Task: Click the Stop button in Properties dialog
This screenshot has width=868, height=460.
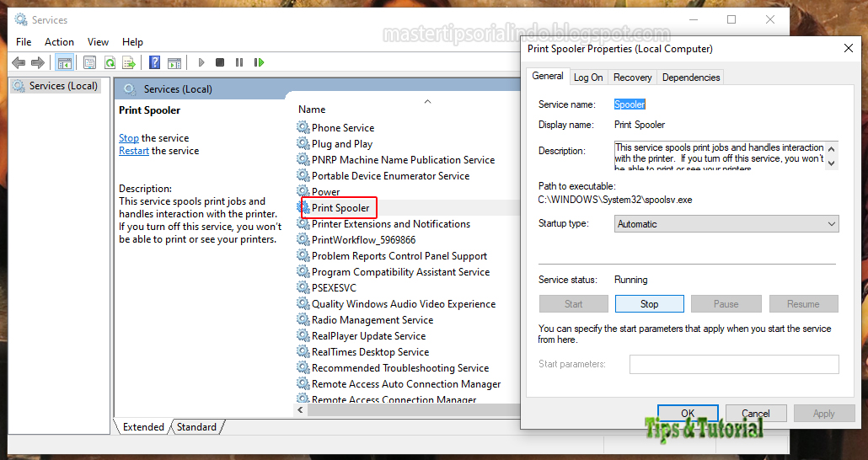Action: point(650,303)
